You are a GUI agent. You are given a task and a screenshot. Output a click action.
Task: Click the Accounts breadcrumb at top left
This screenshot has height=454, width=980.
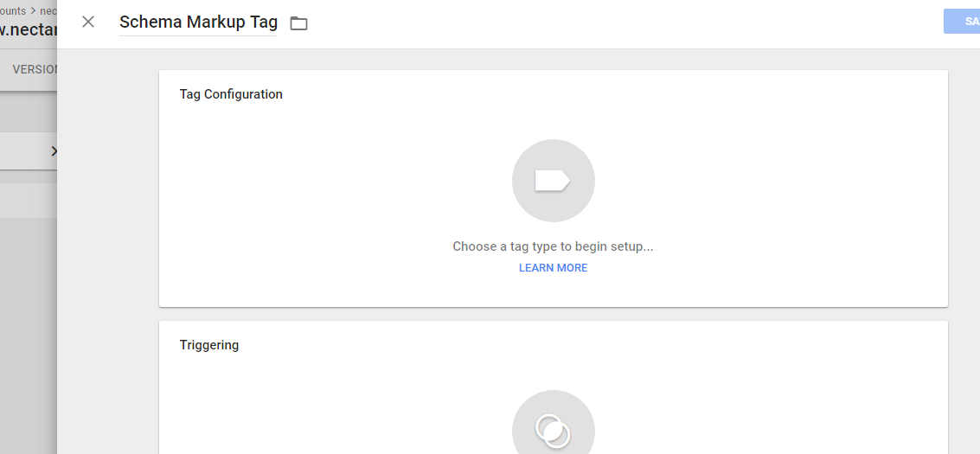12,11
